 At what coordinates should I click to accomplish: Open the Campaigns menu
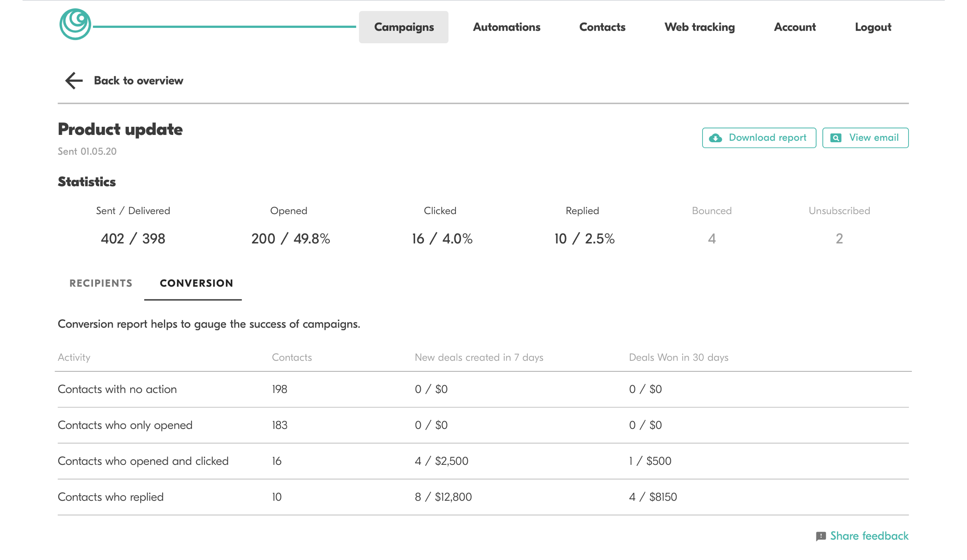pyautogui.click(x=403, y=27)
